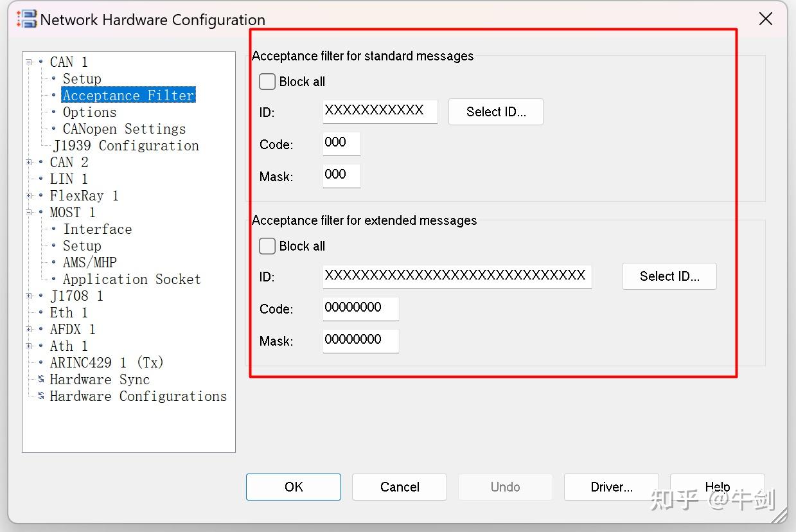This screenshot has width=796, height=532.
Task: Collapse the MOST 1 tree node
Action: [x=30, y=212]
